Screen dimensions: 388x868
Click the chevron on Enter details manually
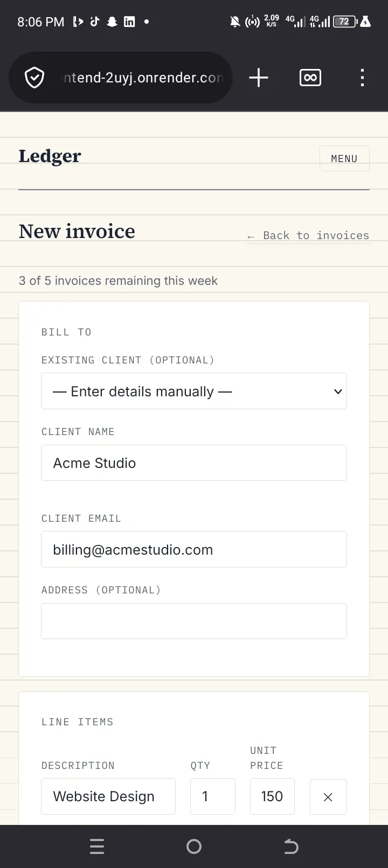click(x=338, y=391)
